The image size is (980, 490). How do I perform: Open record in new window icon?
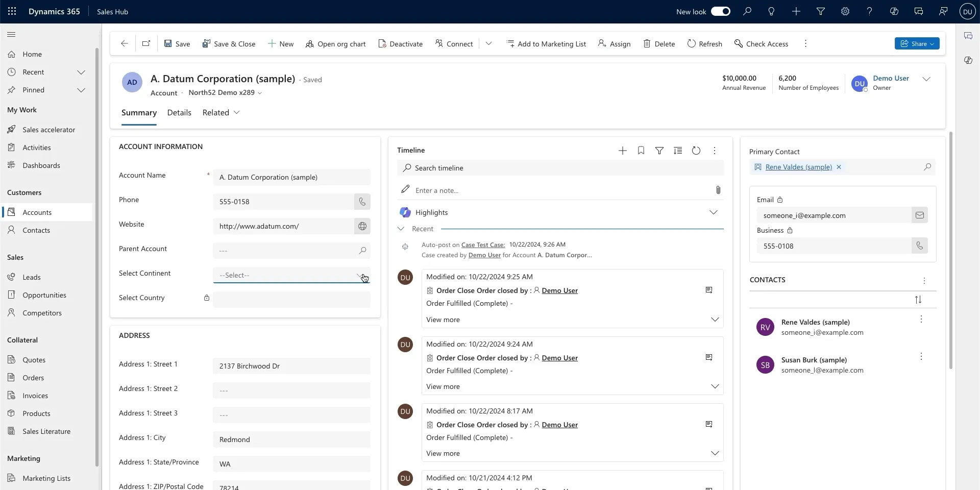point(146,44)
